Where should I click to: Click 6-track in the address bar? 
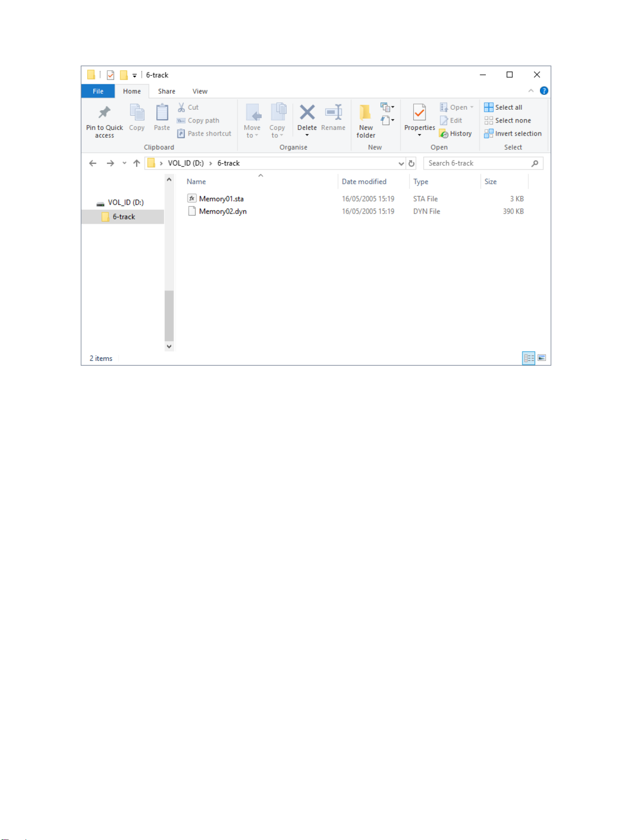pyautogui.click(x=228, y=163)
